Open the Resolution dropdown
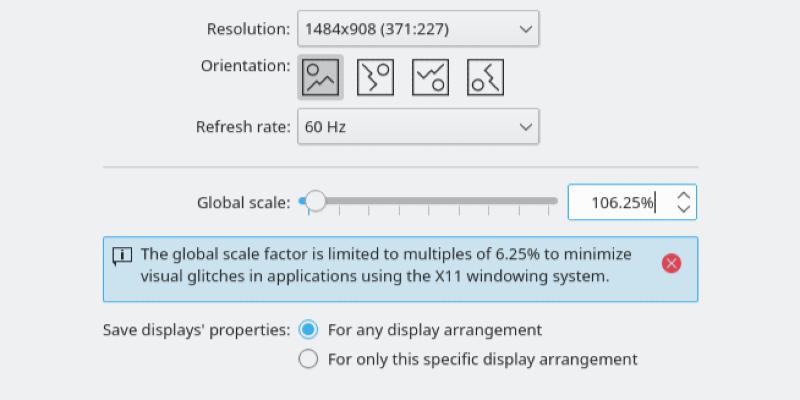Viewport: 800px width, 400px height. point(418,29)
